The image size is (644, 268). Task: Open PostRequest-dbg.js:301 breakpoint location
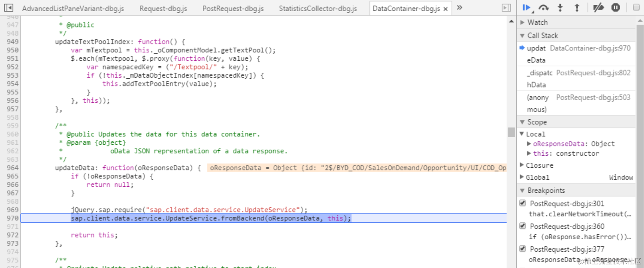567,204
